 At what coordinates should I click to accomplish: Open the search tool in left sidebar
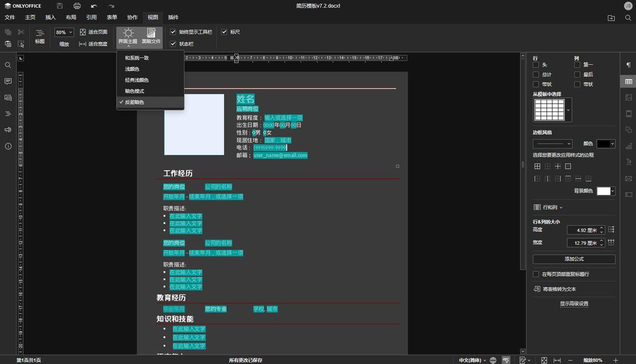[x=8, y=65]
